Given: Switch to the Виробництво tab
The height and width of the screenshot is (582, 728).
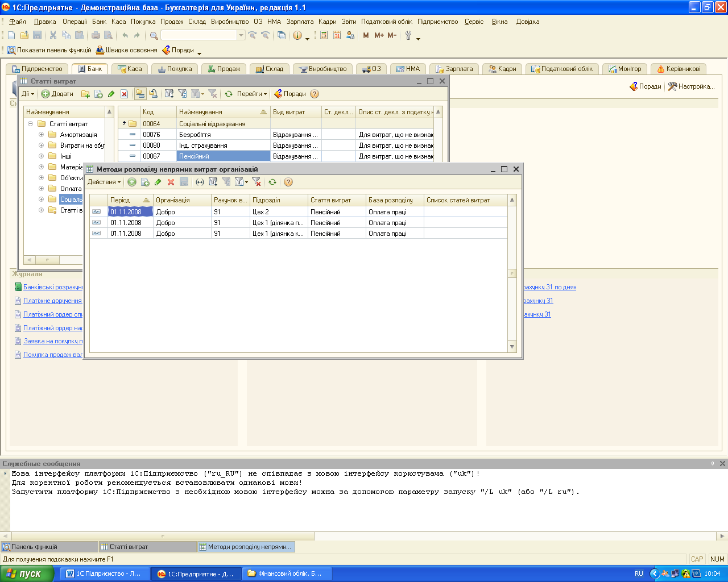Looking at the screenshot, I should pyautogui.click(x=323, y=69).
